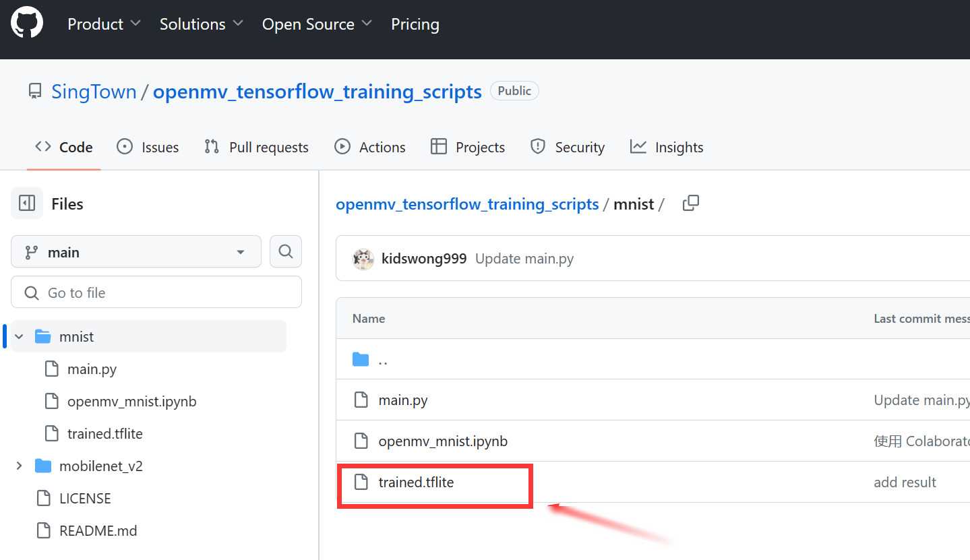Expand the mobilenet_v2 folder chevron

[19, 466]
